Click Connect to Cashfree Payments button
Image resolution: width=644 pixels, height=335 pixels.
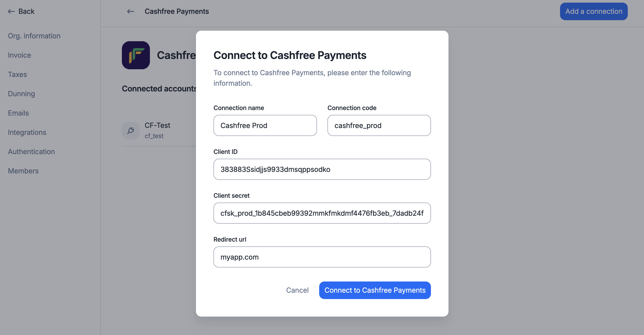(375, 290)
